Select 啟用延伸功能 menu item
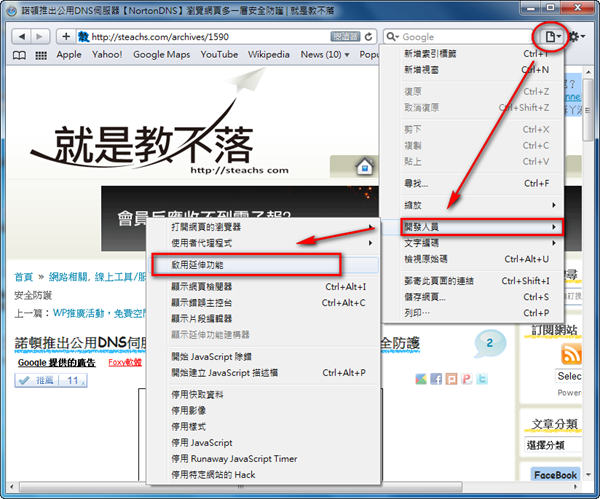 pos(263,265)
